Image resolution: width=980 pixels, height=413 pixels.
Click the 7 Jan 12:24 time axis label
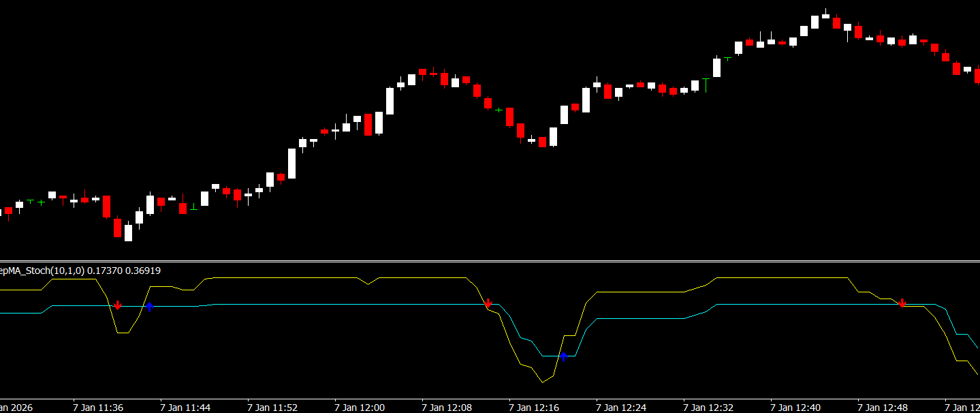621,408
